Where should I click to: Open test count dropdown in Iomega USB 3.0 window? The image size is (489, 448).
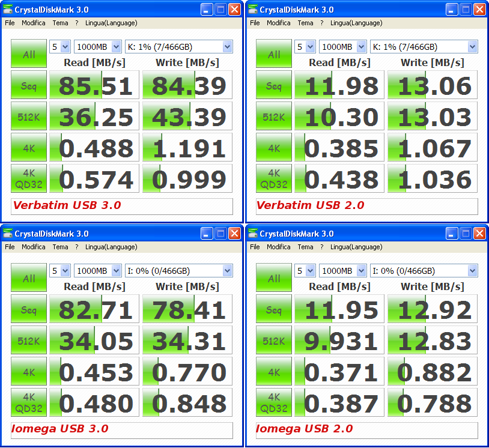click(60, 271)
